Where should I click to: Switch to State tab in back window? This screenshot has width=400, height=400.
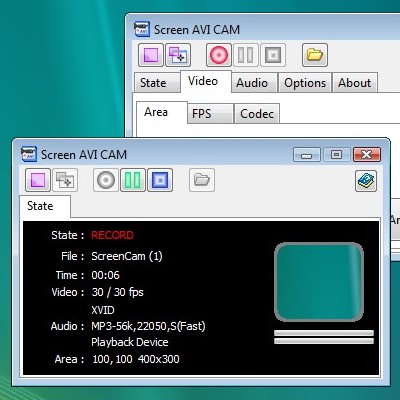pyautogui.click(x=157, y=83)
